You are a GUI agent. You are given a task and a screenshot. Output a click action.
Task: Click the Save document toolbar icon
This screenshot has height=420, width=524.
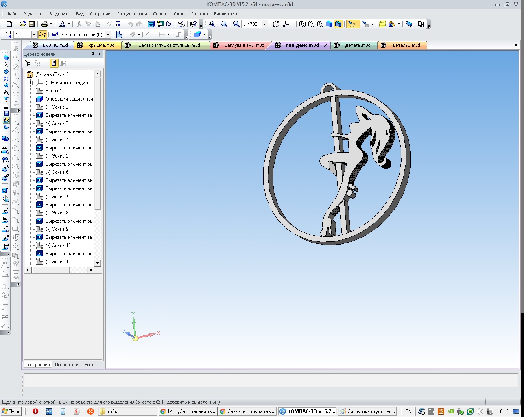(32, 24)
